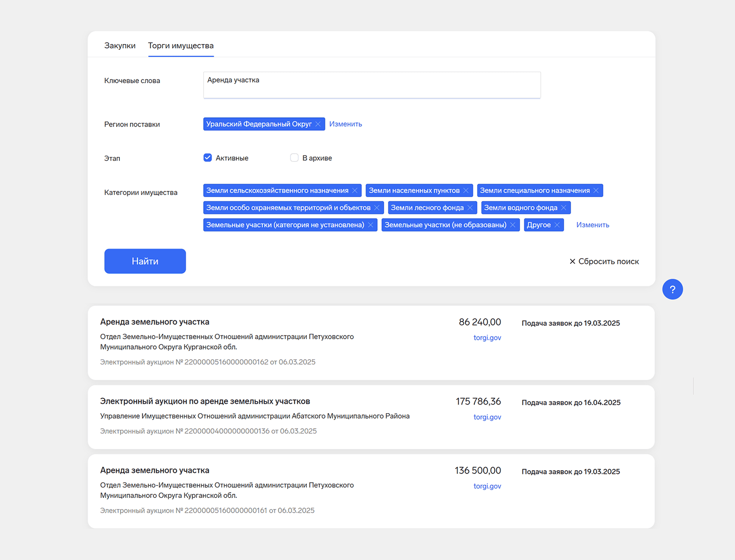
Task: Remove Земли населенных пунктов category tag
Action: (x=466, y=191)
